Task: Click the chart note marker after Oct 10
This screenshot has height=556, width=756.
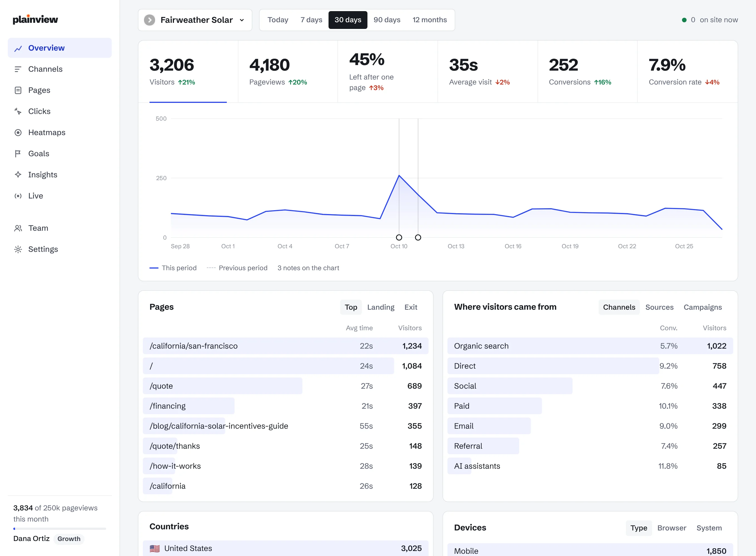Action: click(418, 238)
